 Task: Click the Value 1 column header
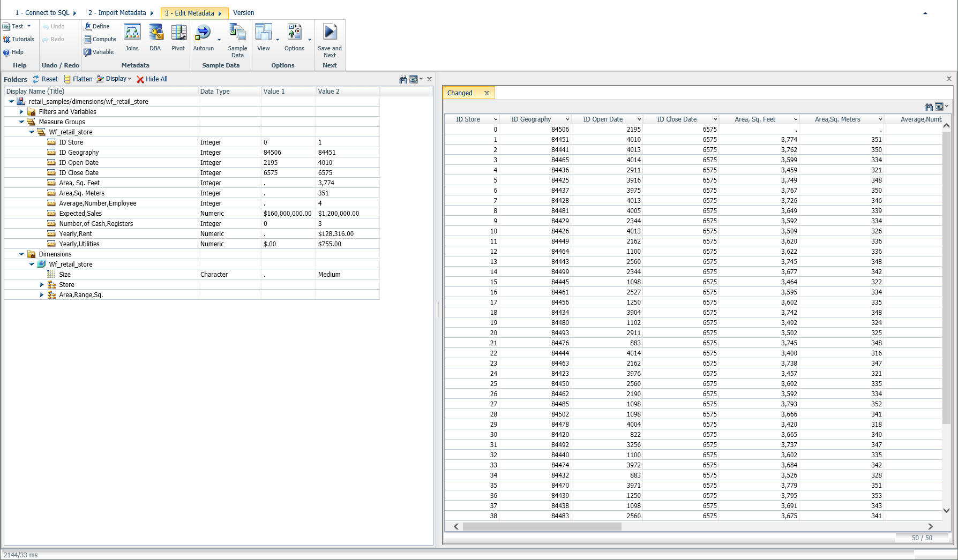(288, 92)
